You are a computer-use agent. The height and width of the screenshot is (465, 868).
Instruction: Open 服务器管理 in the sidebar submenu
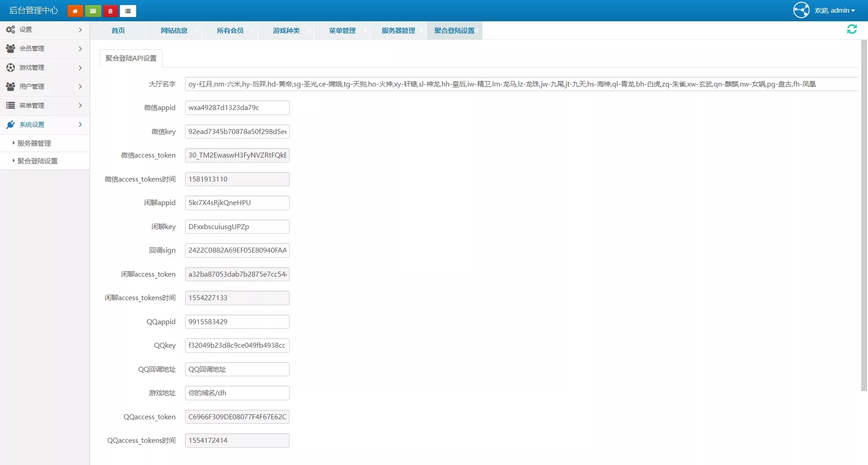pos(34,144)
